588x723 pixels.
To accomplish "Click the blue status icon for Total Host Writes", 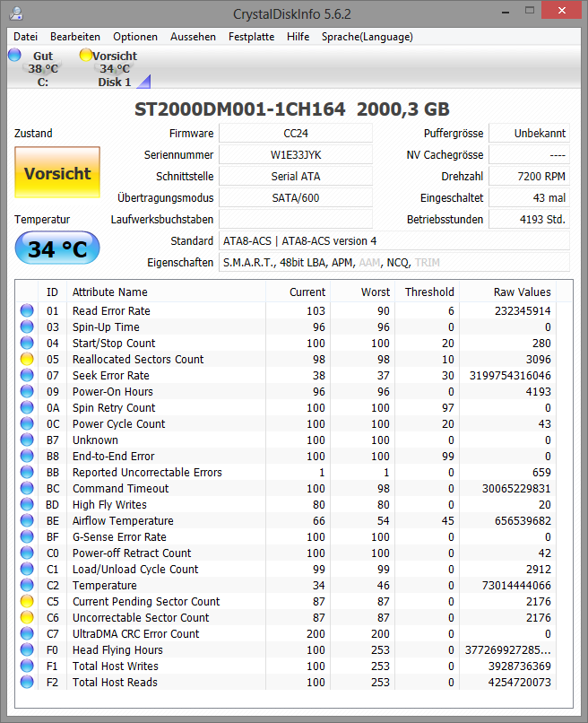I will pos(27,666).
